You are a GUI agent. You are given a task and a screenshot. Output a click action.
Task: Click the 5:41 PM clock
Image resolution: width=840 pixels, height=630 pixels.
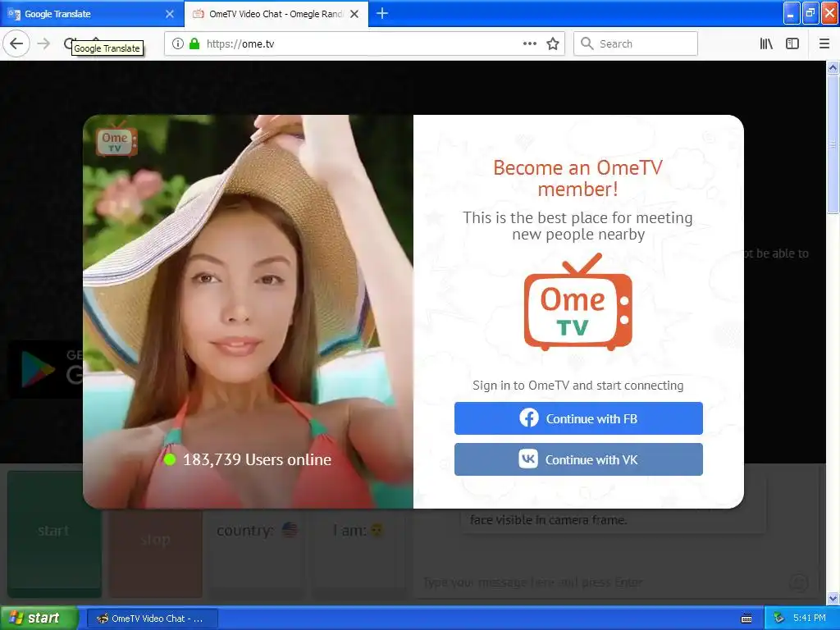click(x=810, y=619)
